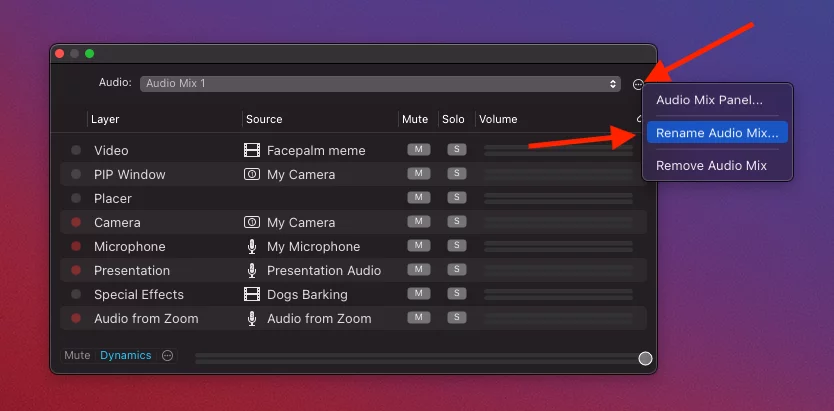This screenshot has height=411, width=834.
Task: Solo the Microphone layer with its S button
Action: (456, 246)
